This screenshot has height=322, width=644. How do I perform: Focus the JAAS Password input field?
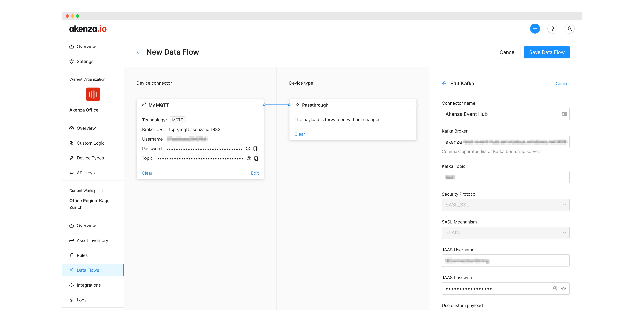(505, 288)
